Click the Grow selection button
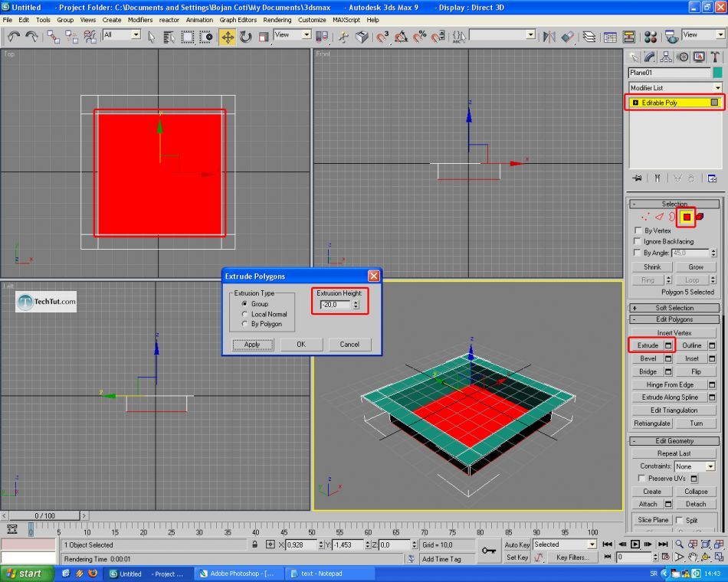The image size is (728, 582). pyautogui.click(x=696, y=266)
